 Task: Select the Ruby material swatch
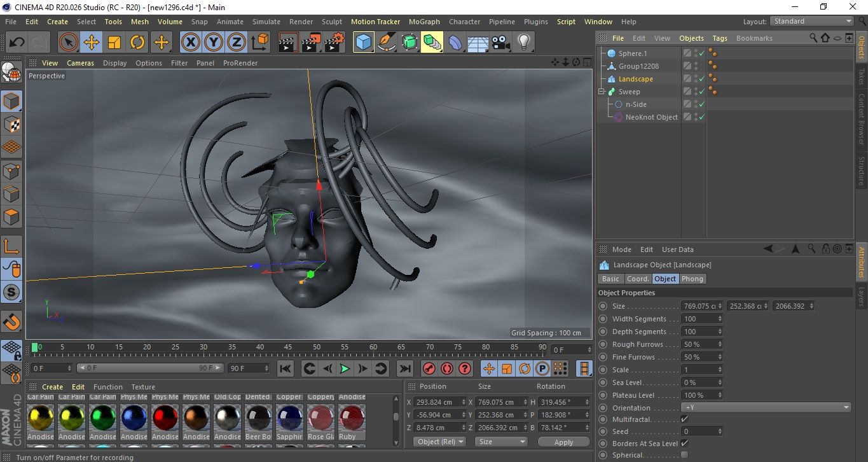click(x=352, y=419)
